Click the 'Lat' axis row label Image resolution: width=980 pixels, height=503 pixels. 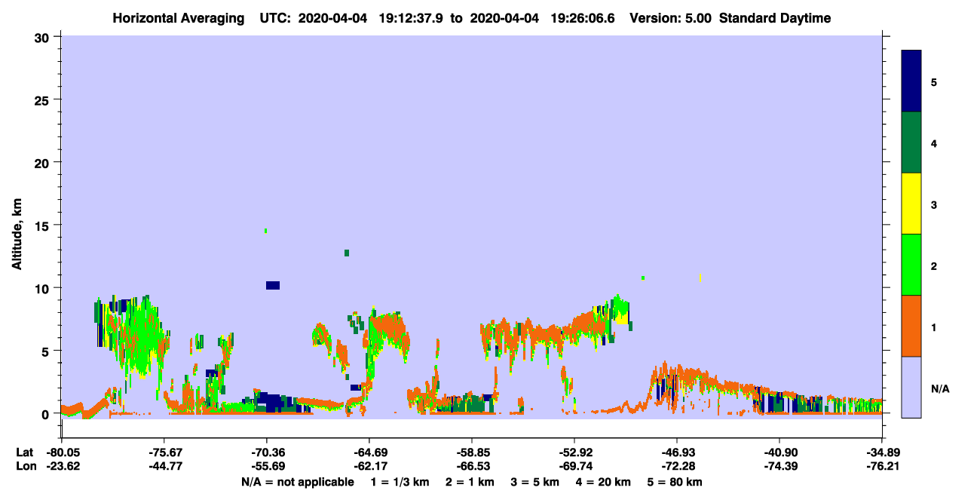[23, 452]
